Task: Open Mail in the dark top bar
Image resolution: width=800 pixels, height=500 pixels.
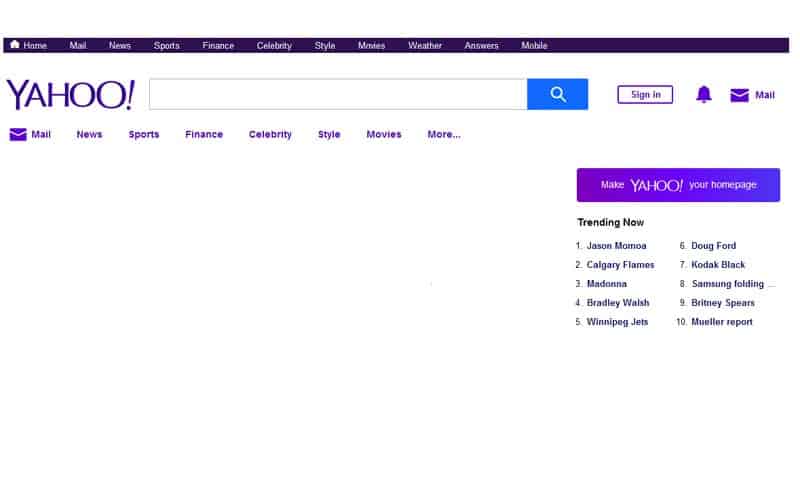Action: [x=78, y=45]
